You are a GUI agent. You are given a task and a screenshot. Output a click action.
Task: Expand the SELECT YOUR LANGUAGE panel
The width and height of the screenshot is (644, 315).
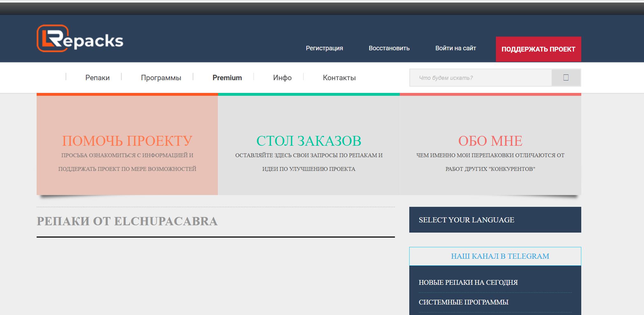495,220
